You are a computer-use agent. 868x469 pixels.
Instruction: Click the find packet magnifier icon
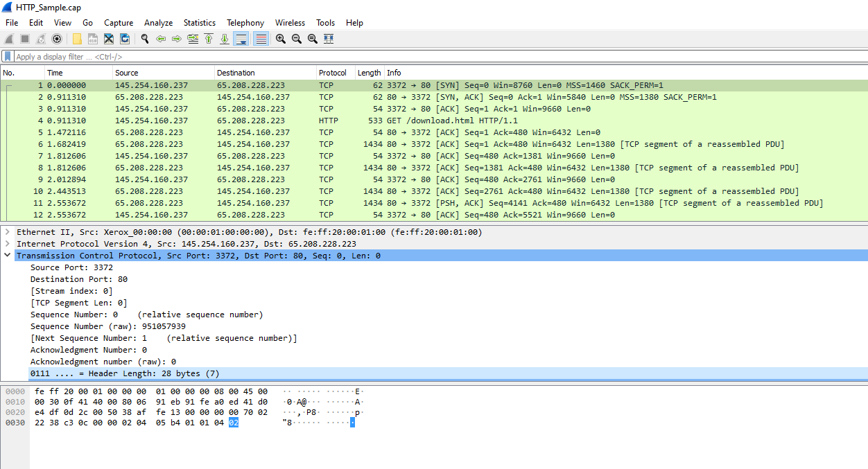tap(145, 39)
